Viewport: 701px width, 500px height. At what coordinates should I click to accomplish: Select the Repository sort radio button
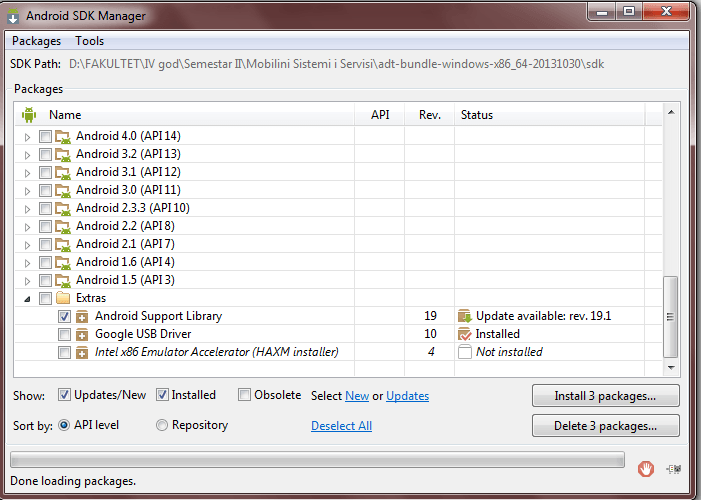click(x=162, y=425)
